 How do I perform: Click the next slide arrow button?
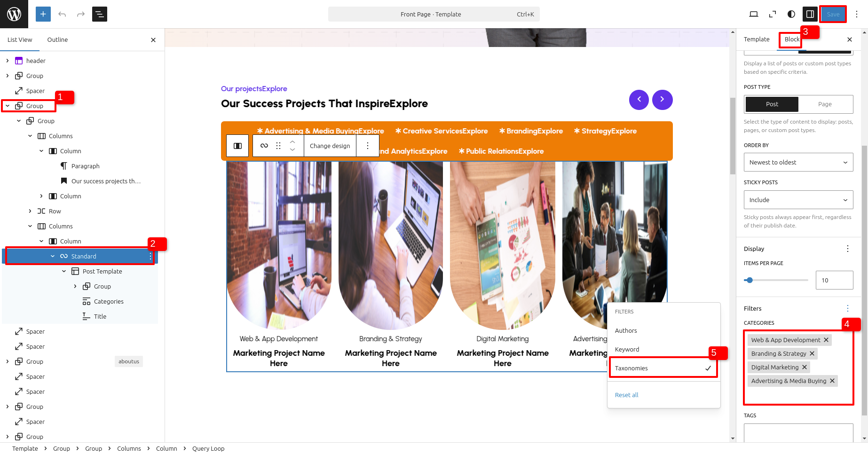(663, 100)
